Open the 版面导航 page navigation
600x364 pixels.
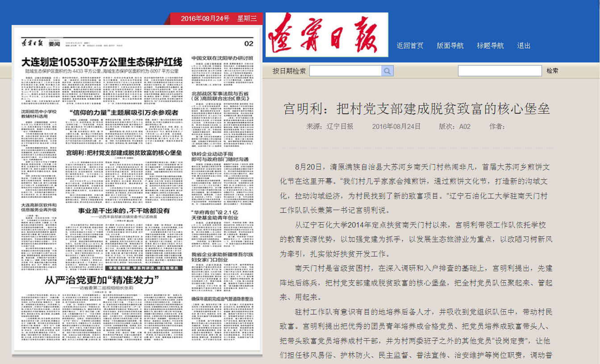pyautogui.click(x=450, y=45)
